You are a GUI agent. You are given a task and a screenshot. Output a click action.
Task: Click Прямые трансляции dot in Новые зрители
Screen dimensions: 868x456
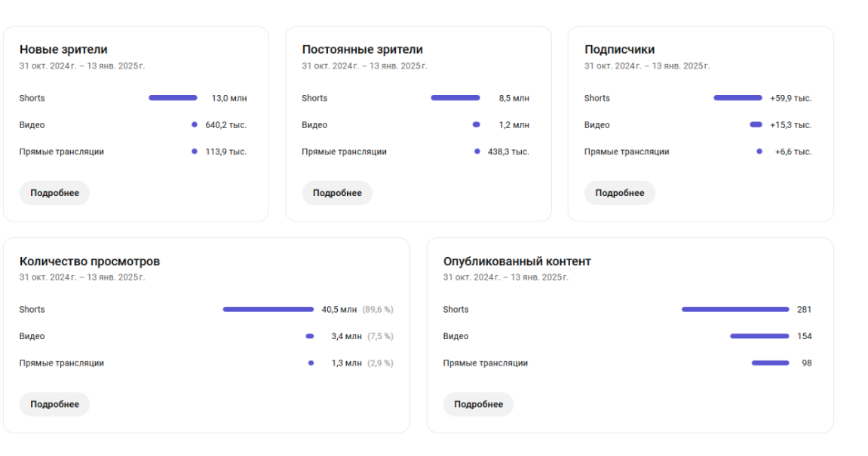tap(195, 151)
